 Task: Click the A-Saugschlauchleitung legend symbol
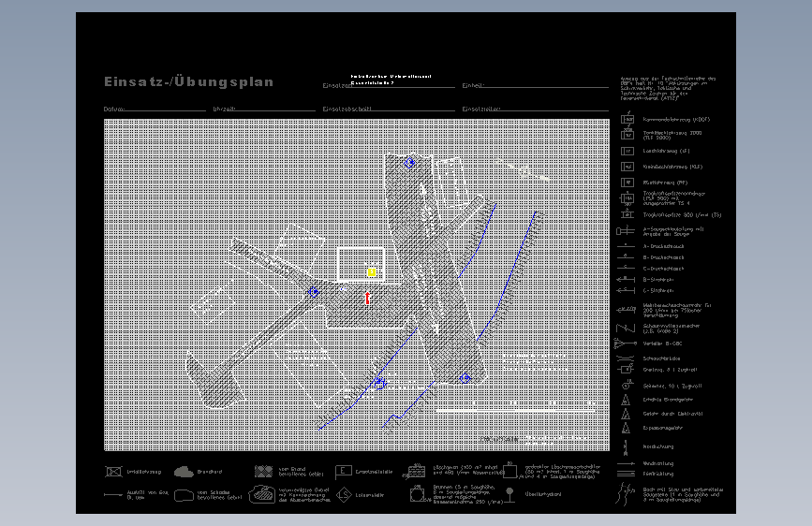click(x=625, y=230)
